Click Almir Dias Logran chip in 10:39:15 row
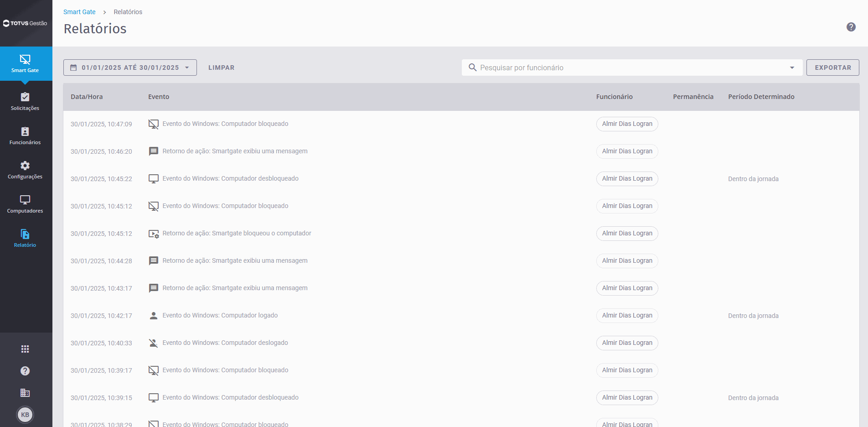The width and height of the screenshot is (868, 427). click(x=627, y=398)
